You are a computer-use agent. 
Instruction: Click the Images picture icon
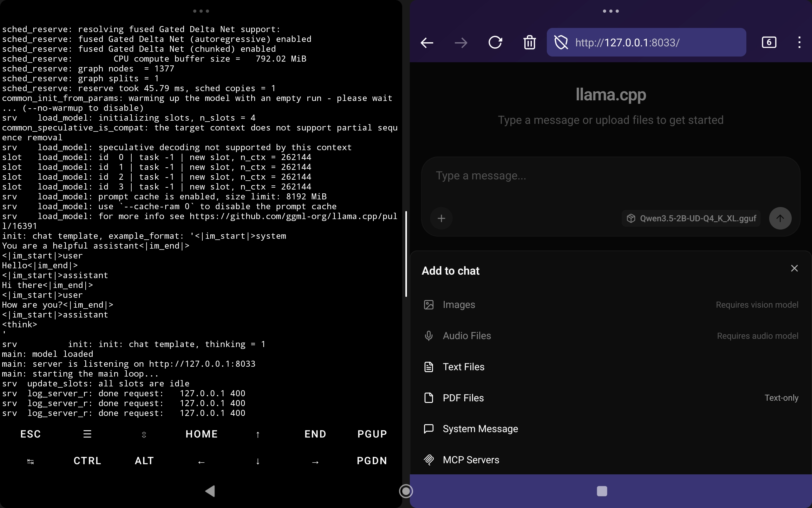(429, 305)
